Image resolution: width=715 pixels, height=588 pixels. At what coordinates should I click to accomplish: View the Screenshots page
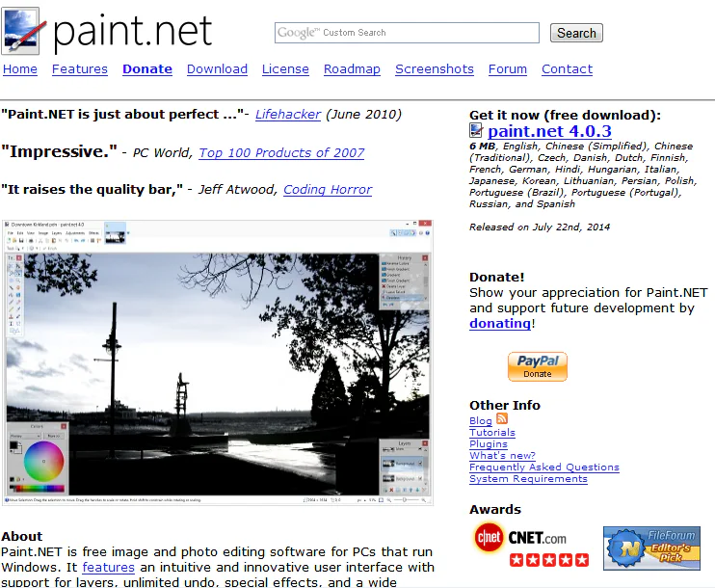click(435, 69)
